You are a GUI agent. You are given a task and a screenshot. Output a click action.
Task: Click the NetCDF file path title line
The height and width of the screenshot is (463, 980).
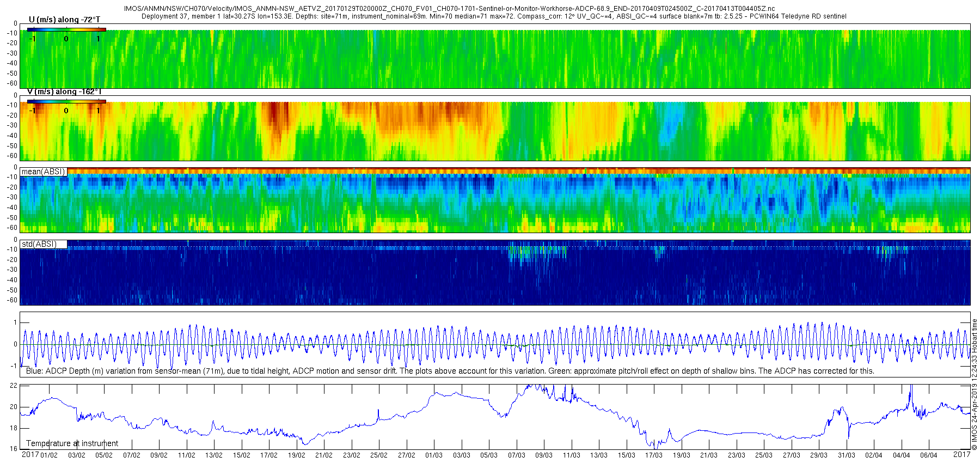[x=449, y=9]
